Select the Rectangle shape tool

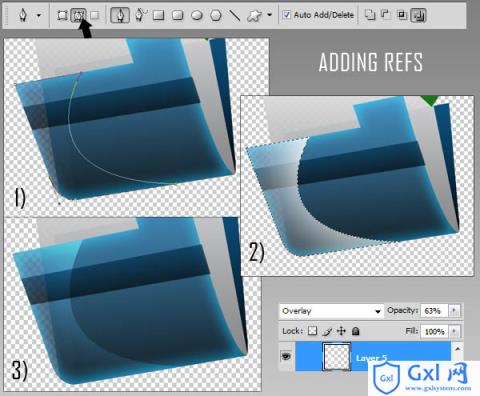[159, 15]
